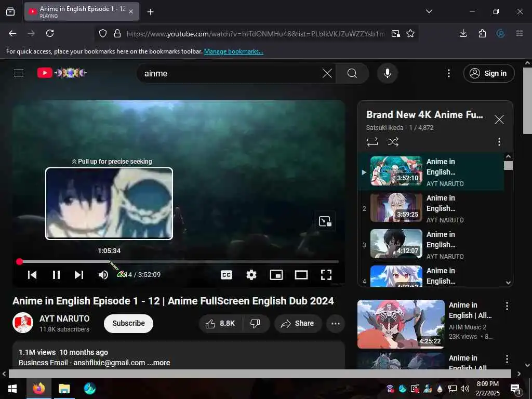
Task: Click the red scrubber handle
Action: (19, 262)
